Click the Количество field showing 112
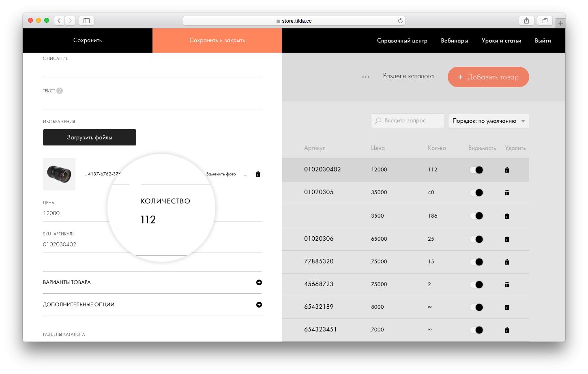 (x=176, y=220)
